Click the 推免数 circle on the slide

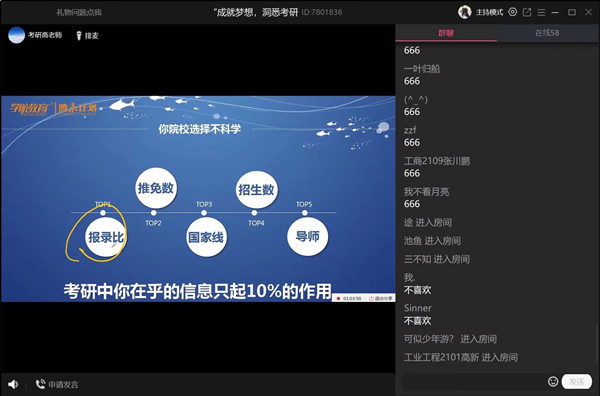[156, 188]
